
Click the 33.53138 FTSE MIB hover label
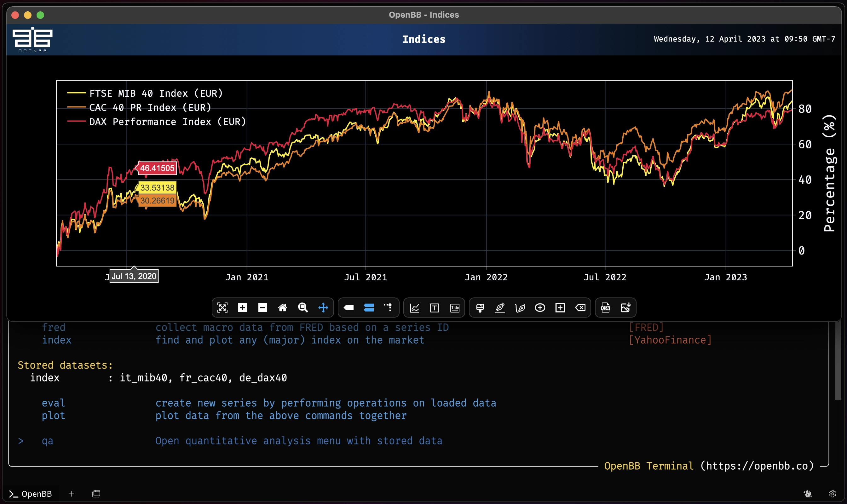tap(157, 187)
